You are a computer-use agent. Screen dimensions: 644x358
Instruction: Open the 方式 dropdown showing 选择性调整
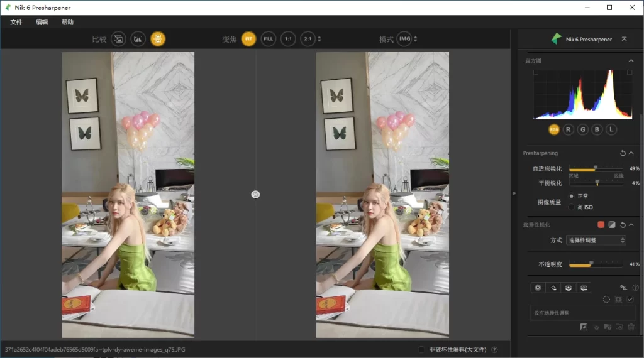(x=596, y=241)
